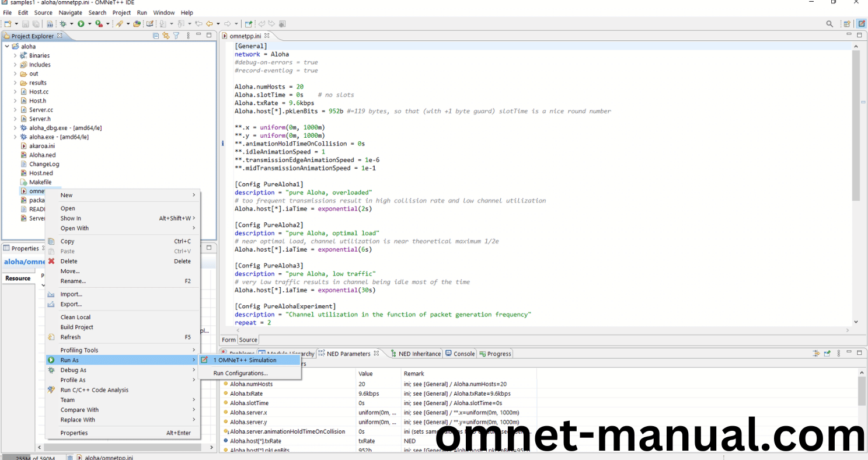
Task: Switch to the Console tab
Action: click(x=460, y=354)
